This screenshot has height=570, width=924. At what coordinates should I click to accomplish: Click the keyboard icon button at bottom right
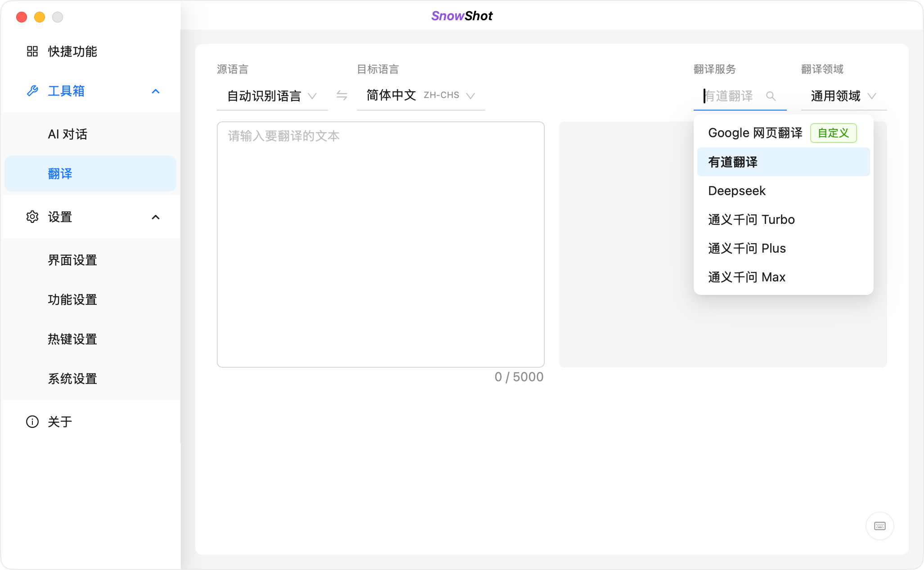879,526
